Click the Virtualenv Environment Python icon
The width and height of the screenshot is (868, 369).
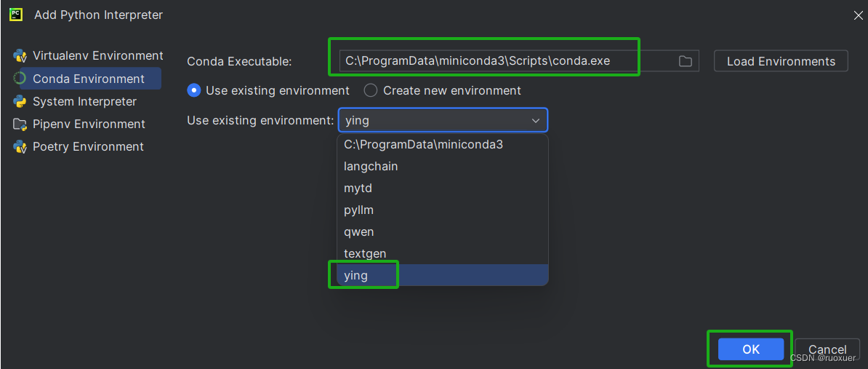click(x=20, y=55)
